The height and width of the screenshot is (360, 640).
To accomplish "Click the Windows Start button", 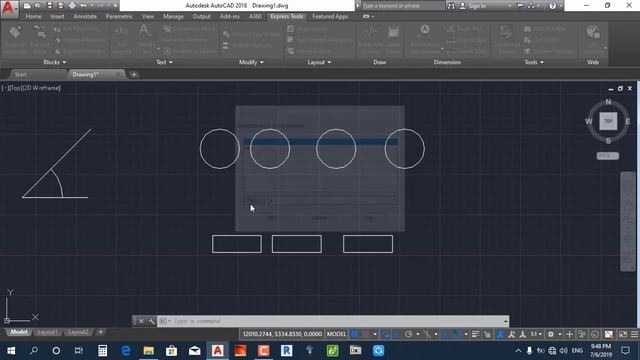I will 11,351.
